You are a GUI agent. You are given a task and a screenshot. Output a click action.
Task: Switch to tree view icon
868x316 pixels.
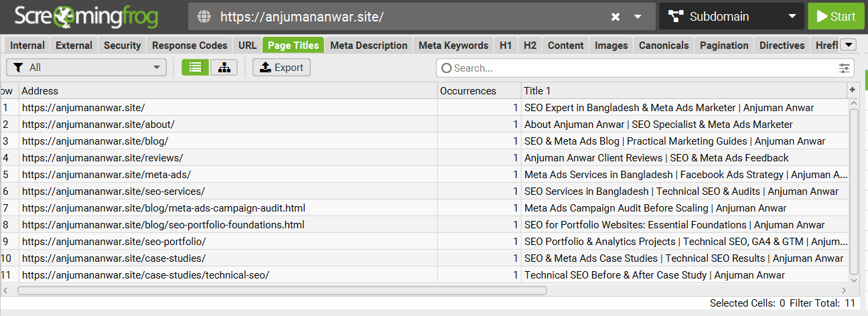point(224,68)
